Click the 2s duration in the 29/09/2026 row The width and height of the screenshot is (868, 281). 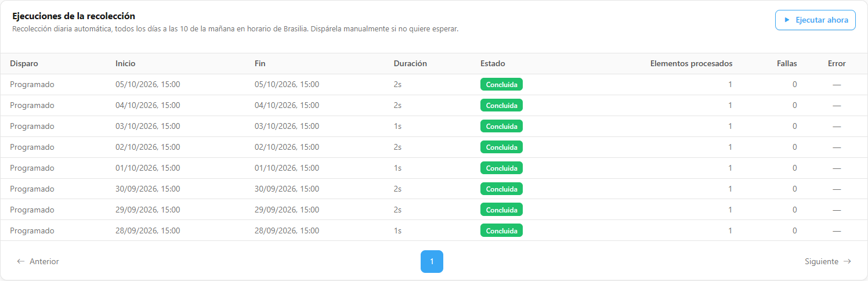397,210
